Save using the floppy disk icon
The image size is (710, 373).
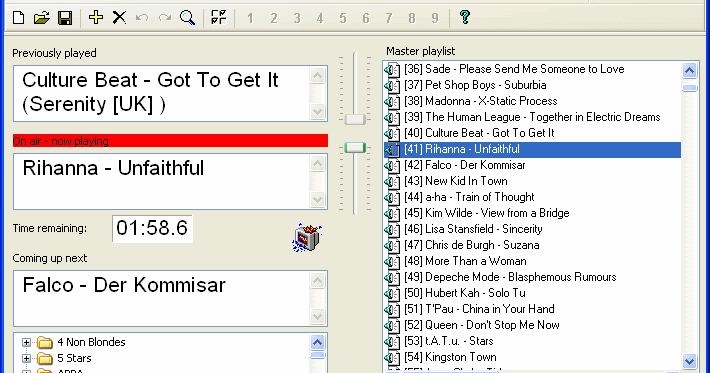click(65, 18)
